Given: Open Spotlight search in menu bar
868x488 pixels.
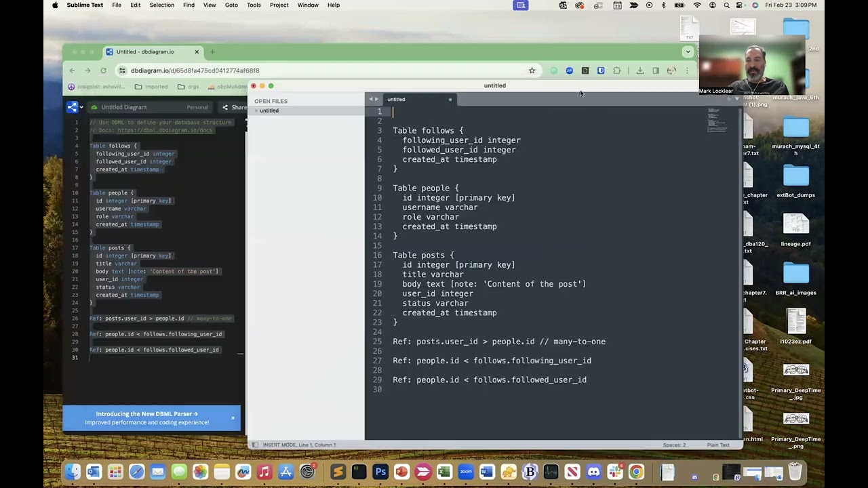Looking at the screenshot, I should pyautogui.click(x=726, y=5).
